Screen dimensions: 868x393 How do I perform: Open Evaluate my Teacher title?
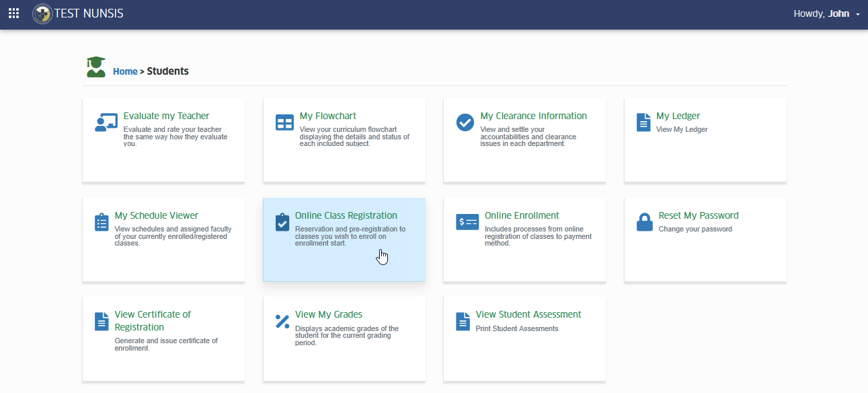(x=167, y=116)
